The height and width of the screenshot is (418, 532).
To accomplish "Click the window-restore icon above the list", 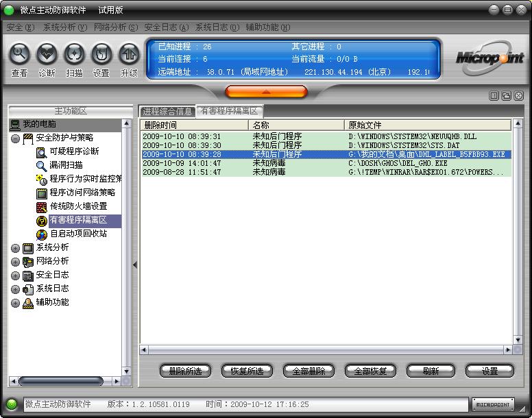I will point(506,96).
